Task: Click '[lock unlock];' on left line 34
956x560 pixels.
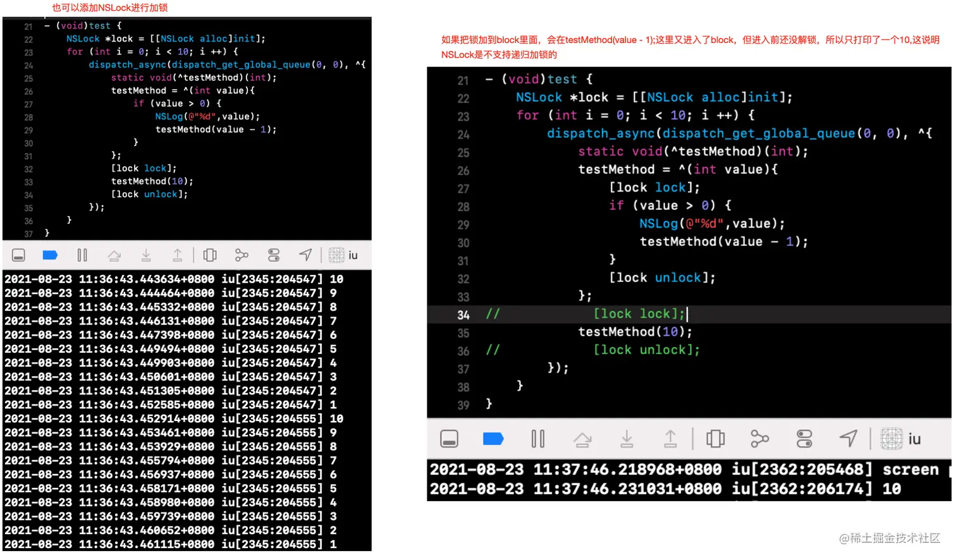Action: [x=150, y=194]
